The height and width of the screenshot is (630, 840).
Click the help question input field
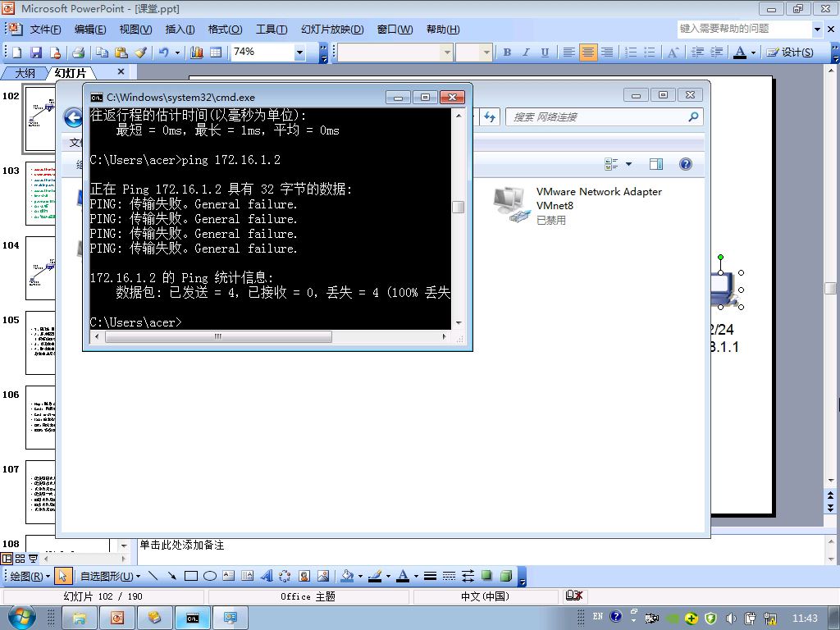click(x=745, y=29)
